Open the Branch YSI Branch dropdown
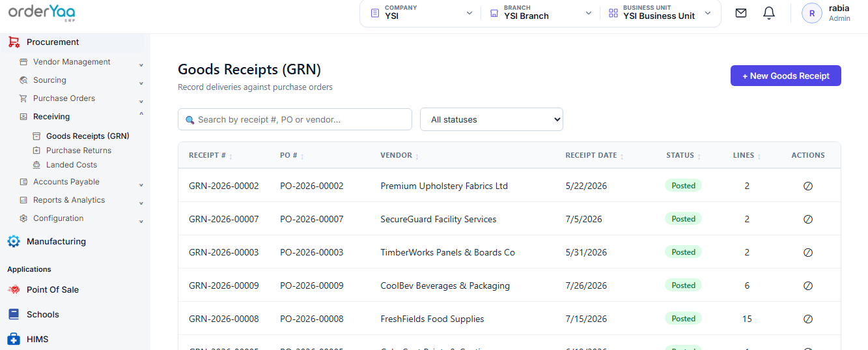The width and height of the screenshot is (868, 350). [540, 13]
